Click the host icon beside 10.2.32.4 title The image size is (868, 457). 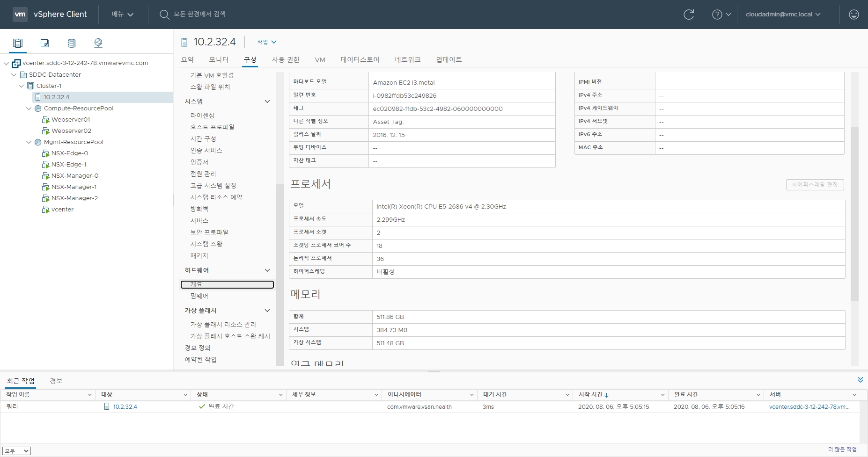pyautogui.click(x=184, y=43)
